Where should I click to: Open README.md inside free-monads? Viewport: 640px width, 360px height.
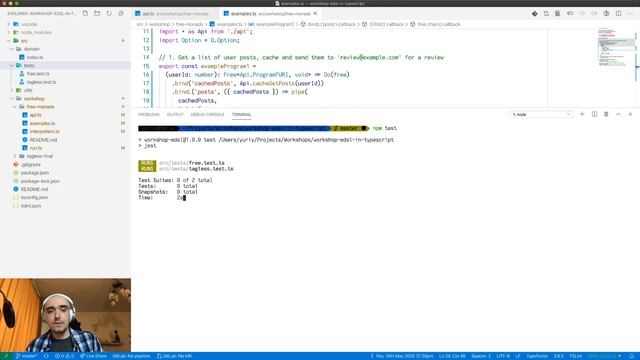(x=43, y=140)
